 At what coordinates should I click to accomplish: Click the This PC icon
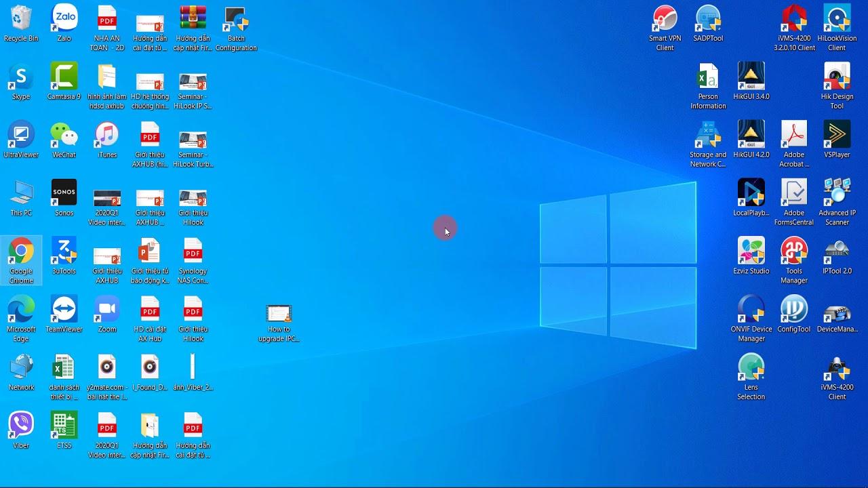21,199
